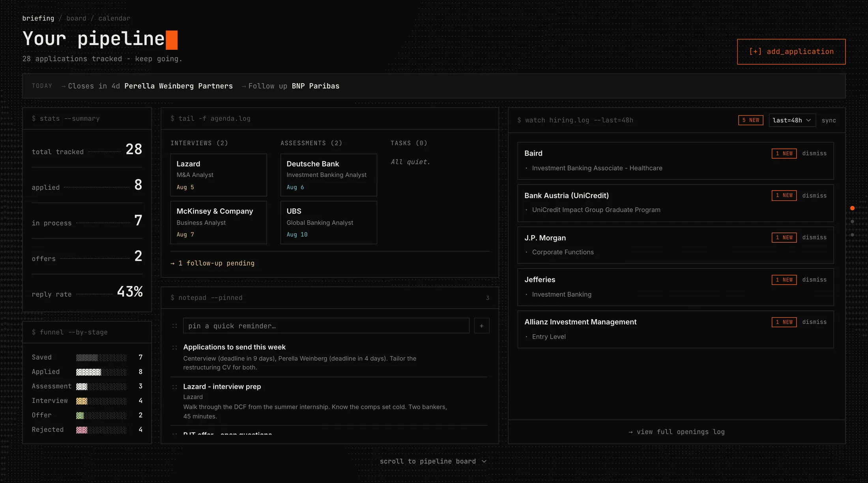This screenshot has width=868, height=483.
Task: Click the INTERVIEWS (2) heading
Action: point(199,143)
